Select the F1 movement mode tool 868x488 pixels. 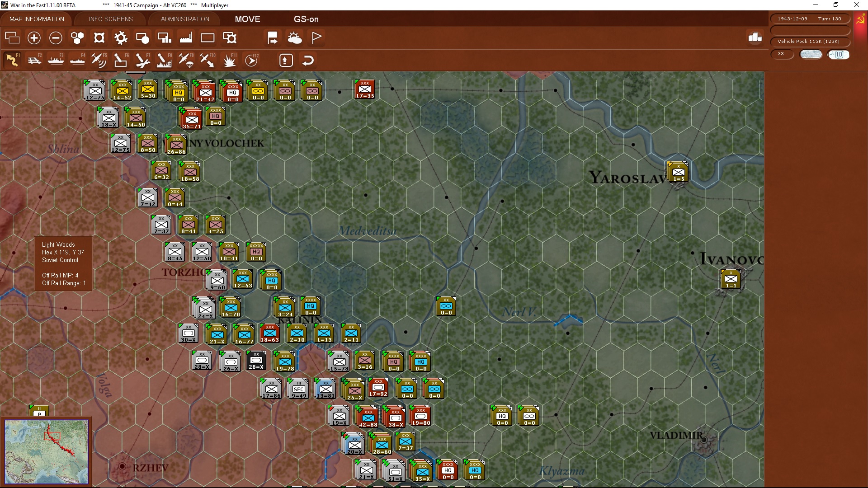(12, 60)
